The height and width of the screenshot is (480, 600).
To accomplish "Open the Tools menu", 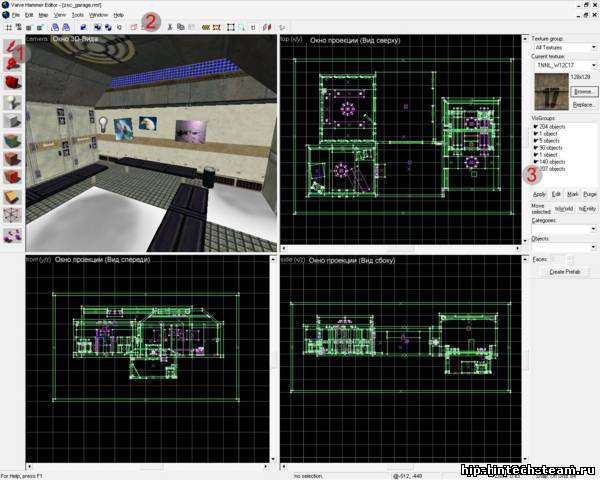I will click(77, 15).
